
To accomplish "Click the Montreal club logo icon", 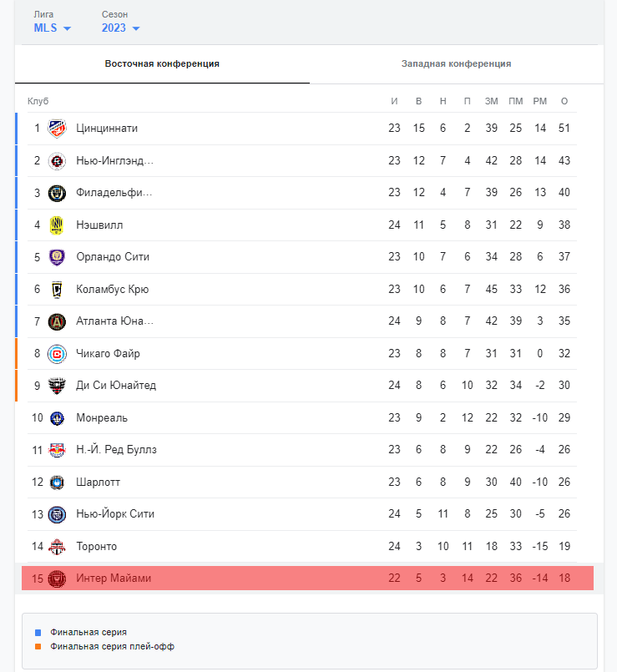I will (x=57, y=418).
